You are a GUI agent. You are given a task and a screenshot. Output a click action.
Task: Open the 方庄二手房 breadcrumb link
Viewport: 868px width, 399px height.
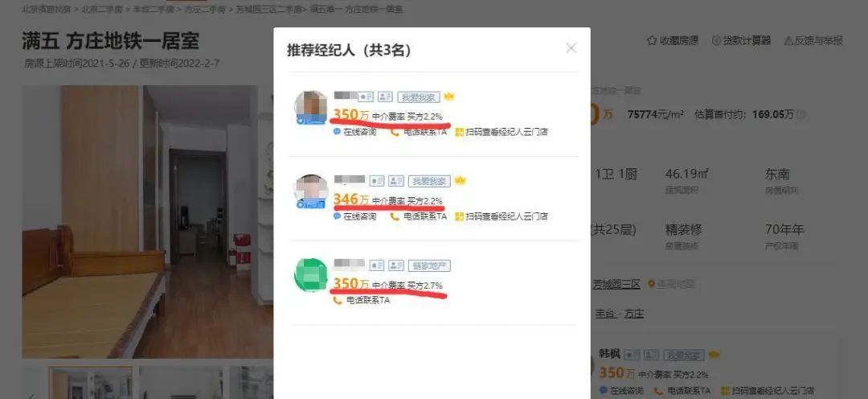pos(206,9)
